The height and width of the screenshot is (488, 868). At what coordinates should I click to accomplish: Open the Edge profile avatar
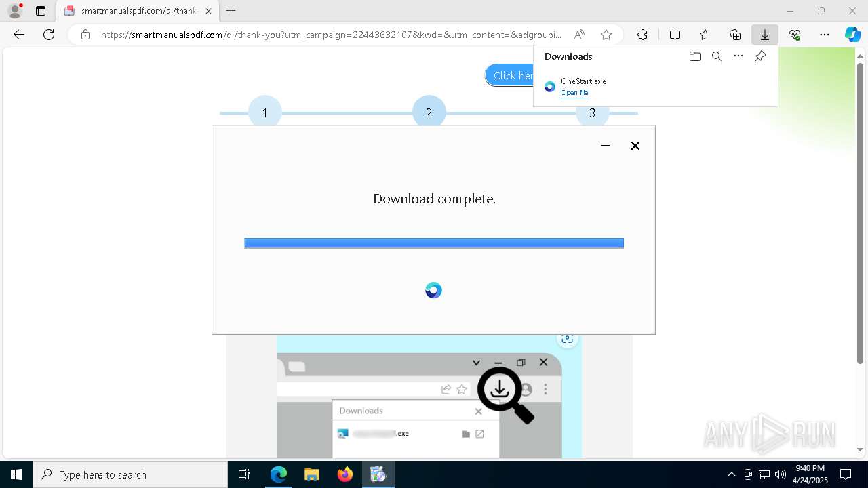pyautogui.click(x=15, y=11)
